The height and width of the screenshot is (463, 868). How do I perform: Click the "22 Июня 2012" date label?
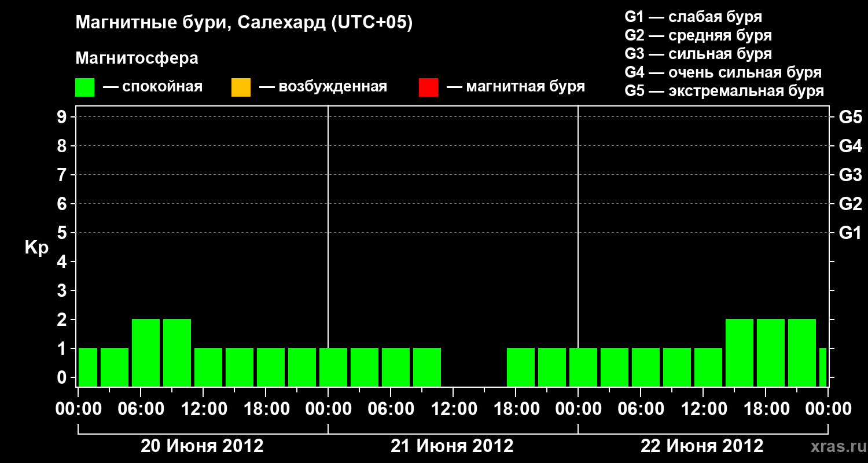(x=702, y=446)
